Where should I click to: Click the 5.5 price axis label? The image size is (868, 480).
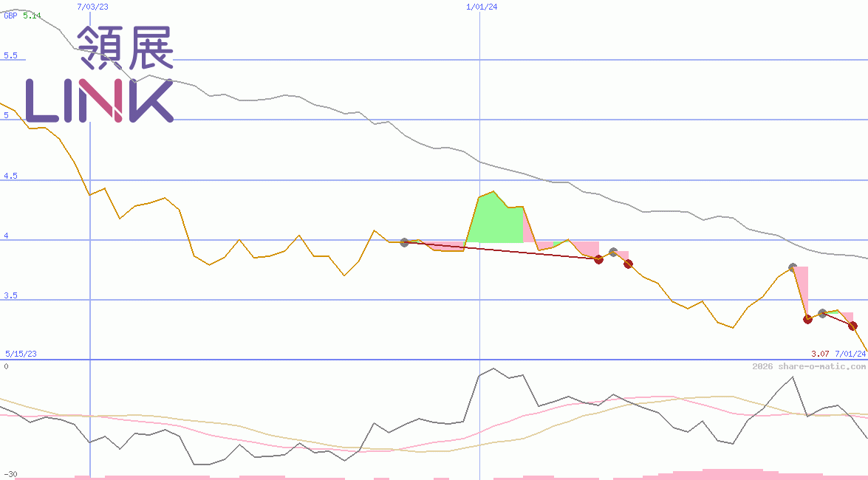(10, 55)
